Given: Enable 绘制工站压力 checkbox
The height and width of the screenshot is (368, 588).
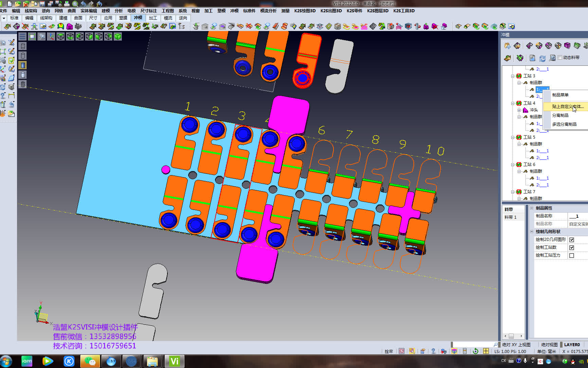Looking at the screenshot, I should tap(572, 256).
